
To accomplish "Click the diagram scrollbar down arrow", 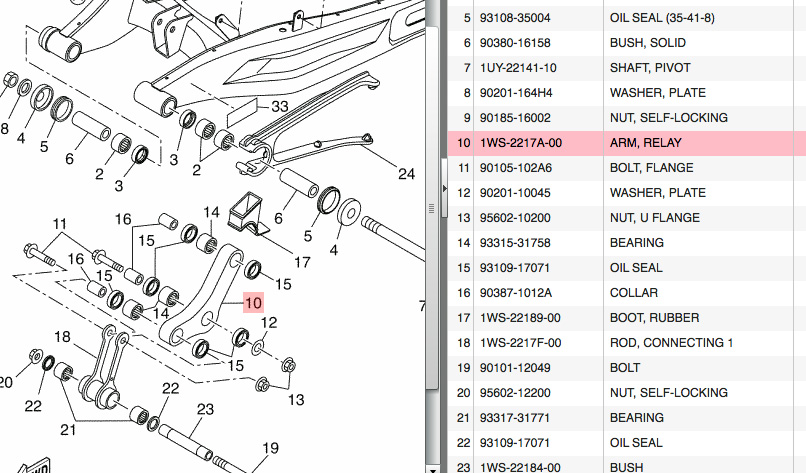I will click(x=432, y=467).
